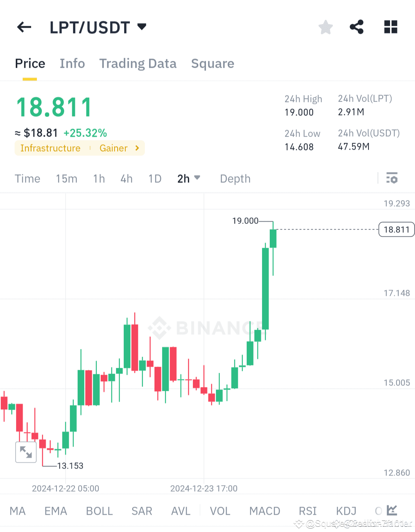Switch to the Trading Data tab
415x532 pixels.
tap(138, 63)
